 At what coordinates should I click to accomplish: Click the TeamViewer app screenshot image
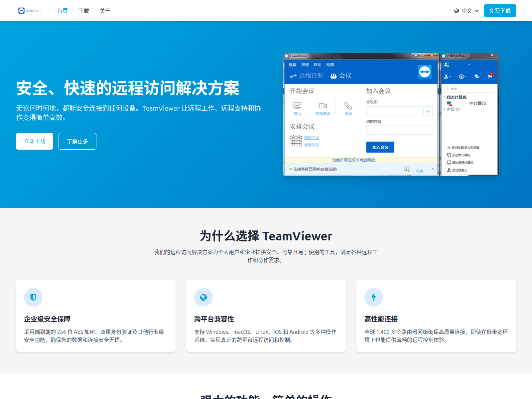(x=391, y=115)
